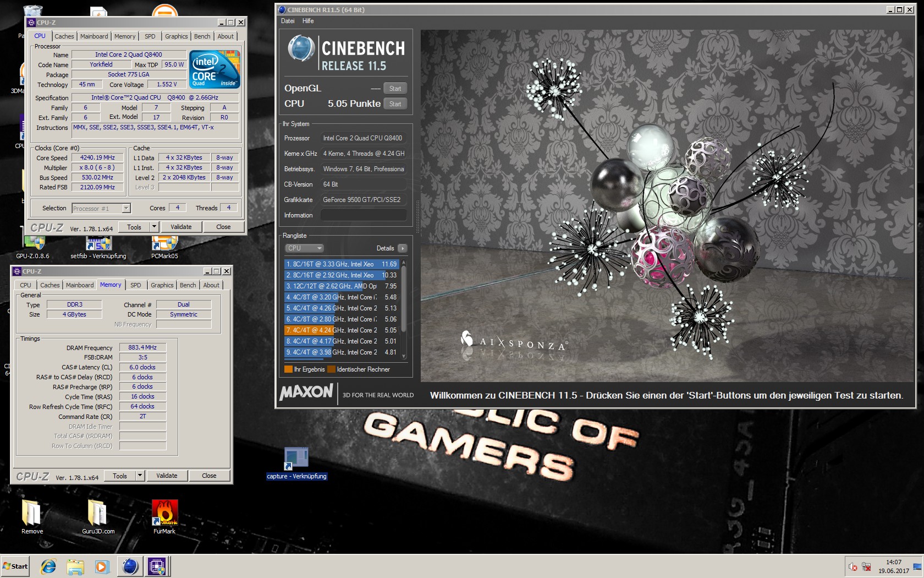Click the volume muted tray icon
This screenshot has width=924, height=578.
853,566
